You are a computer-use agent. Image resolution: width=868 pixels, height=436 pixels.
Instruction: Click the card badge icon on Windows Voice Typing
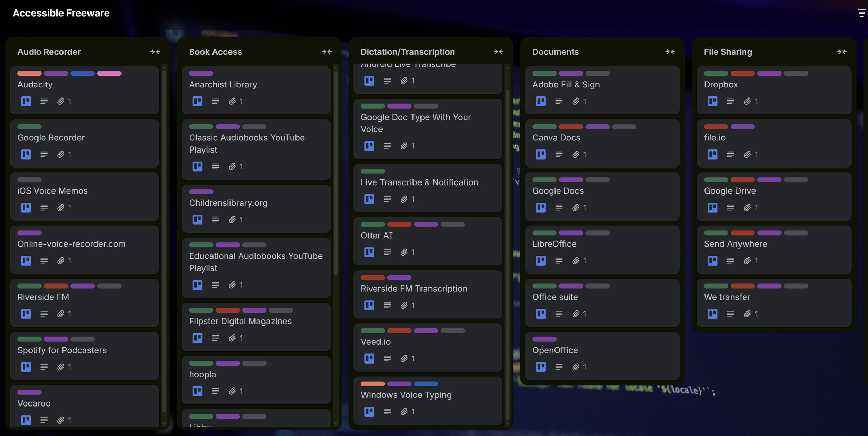[x=369, y=411]
